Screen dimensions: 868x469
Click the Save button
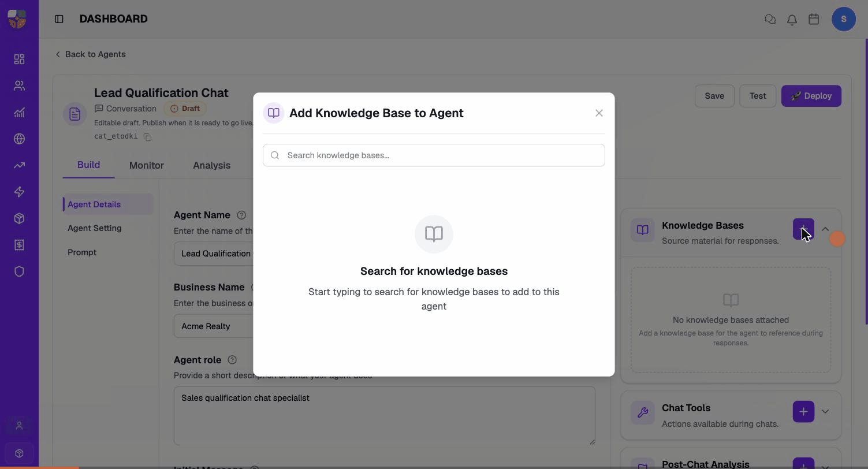[x=714, y=96]
